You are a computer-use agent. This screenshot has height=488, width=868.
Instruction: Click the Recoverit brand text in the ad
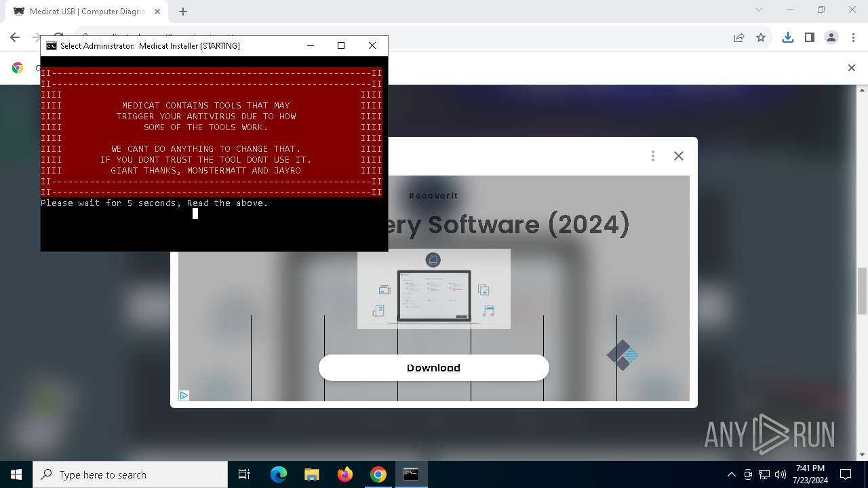433,196
